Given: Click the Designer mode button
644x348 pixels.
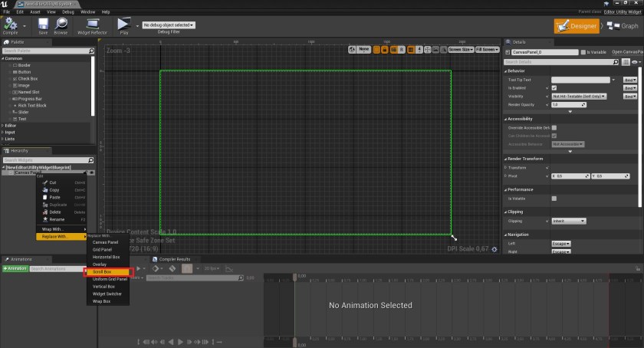Looking at the screenshot, I should 577,26.
